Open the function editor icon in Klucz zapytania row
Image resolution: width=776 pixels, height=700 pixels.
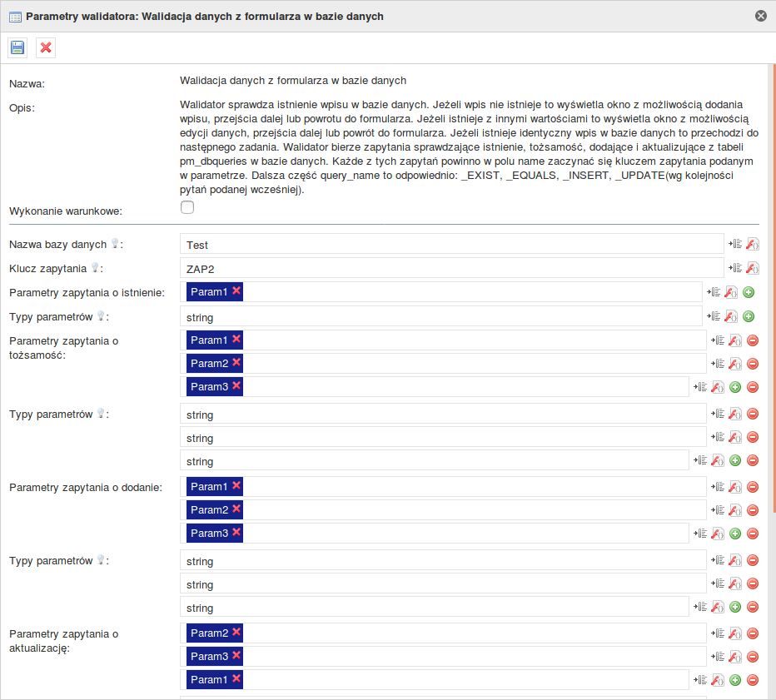coord(752,268)
